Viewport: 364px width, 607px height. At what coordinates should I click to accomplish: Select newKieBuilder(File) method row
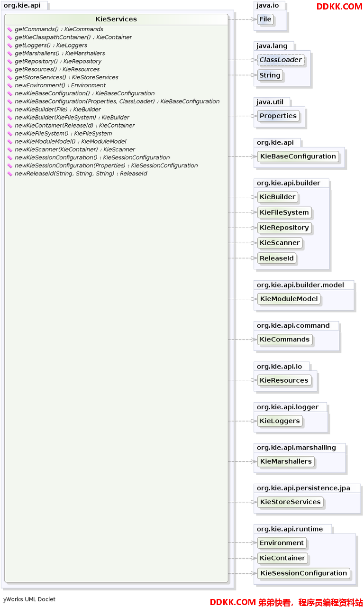click(x=58, y=110)
